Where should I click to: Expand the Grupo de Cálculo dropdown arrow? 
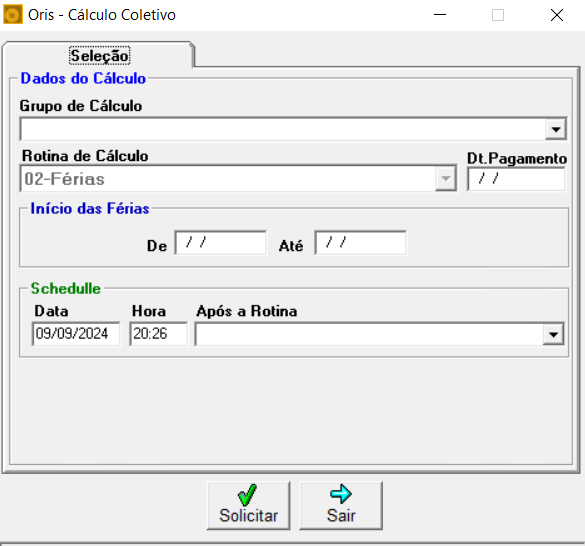(x=556, y=130)
